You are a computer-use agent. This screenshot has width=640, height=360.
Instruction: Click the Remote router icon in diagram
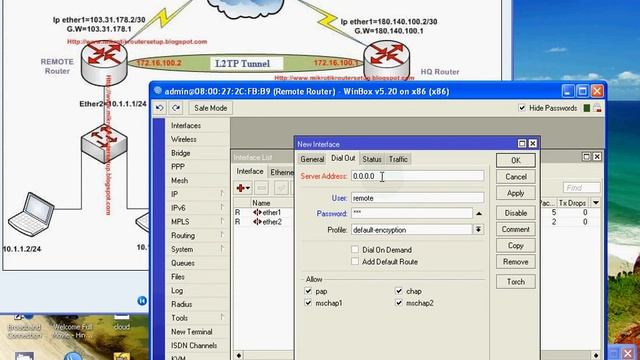[x=104, y=62]
